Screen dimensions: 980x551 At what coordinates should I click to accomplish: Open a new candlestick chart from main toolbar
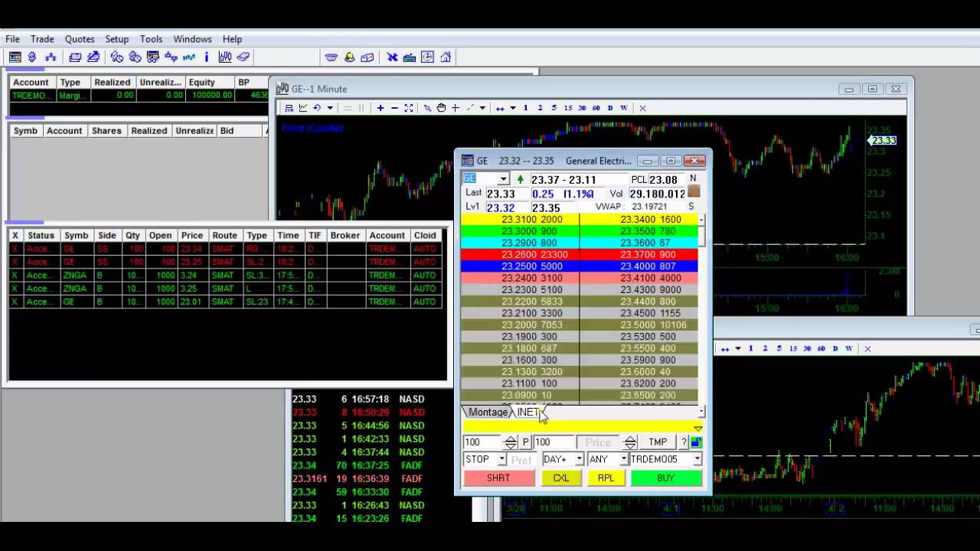(225, 57)
